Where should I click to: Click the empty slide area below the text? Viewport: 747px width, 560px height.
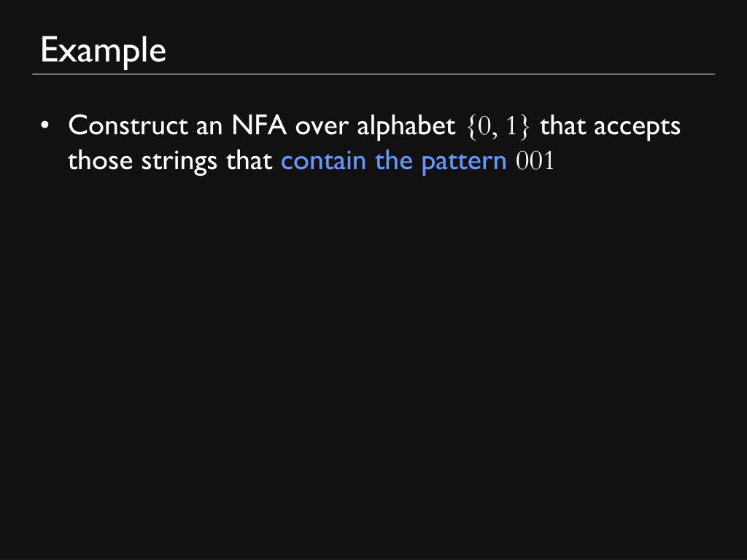373,362
